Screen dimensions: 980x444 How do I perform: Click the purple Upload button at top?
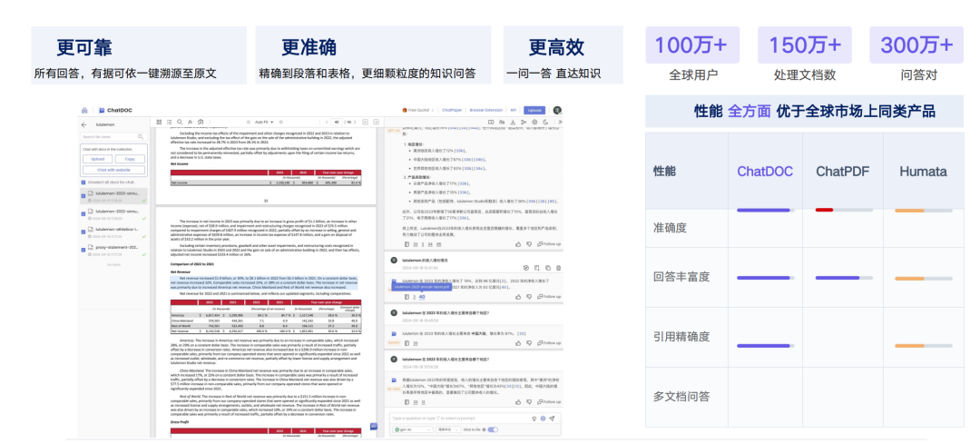click(534, 110)
